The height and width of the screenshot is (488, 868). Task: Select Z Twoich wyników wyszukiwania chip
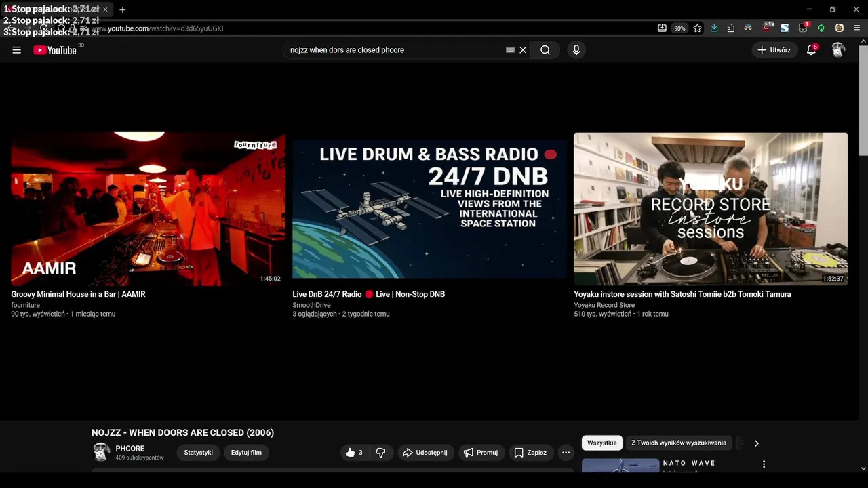[x=679, y=443]
